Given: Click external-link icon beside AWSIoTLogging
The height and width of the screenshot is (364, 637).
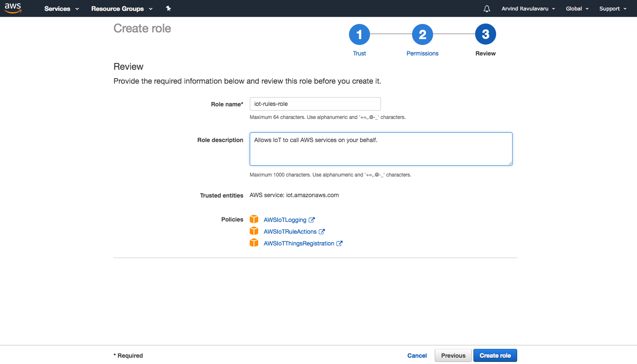Looking at the screenshot, I should (312, 220).
